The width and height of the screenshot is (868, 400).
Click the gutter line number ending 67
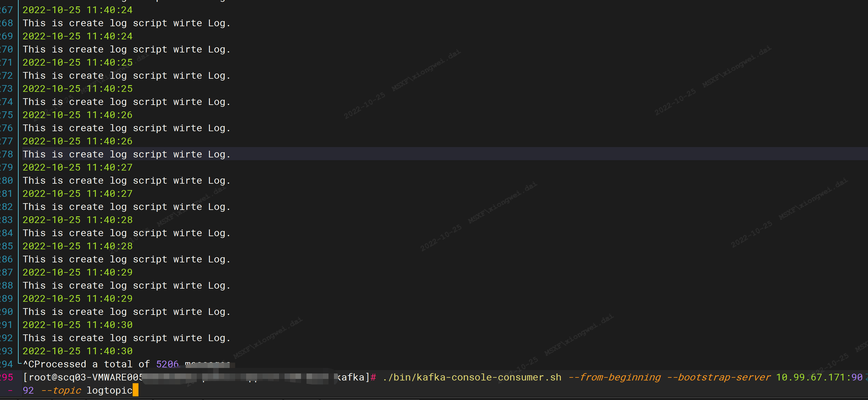pyautogui.click(x=6, y=10)
